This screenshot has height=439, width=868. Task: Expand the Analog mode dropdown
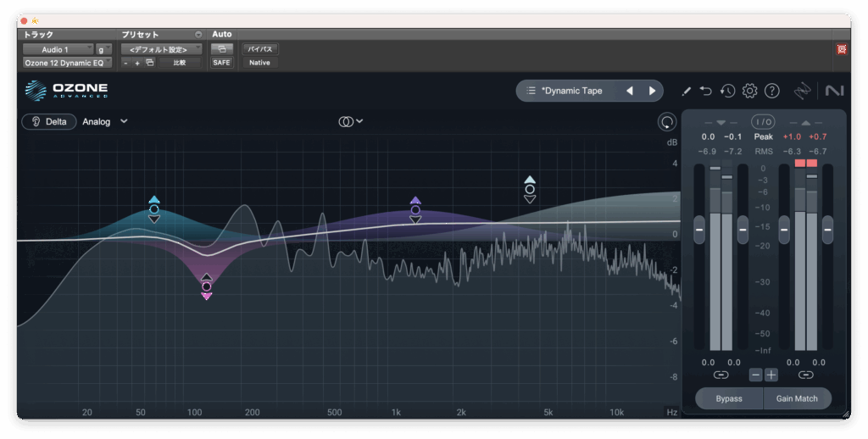click(x=105, y=121)
